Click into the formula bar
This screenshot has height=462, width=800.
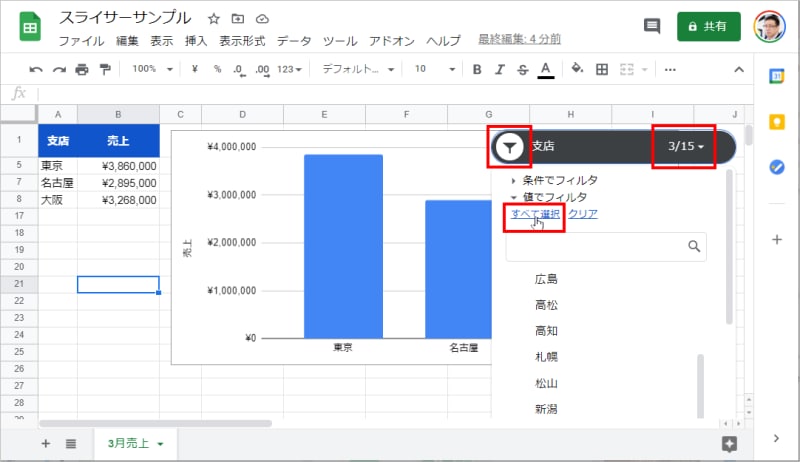tap(393, 93)
